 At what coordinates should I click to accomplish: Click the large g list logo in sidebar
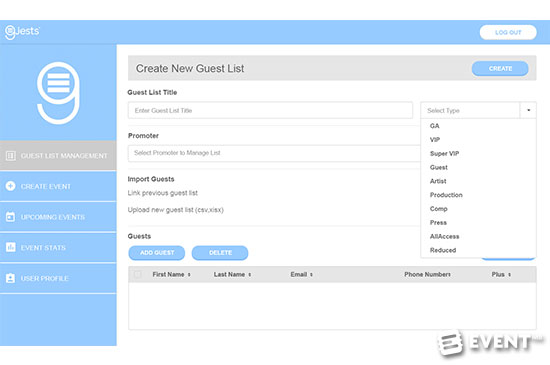click(58, 93)
